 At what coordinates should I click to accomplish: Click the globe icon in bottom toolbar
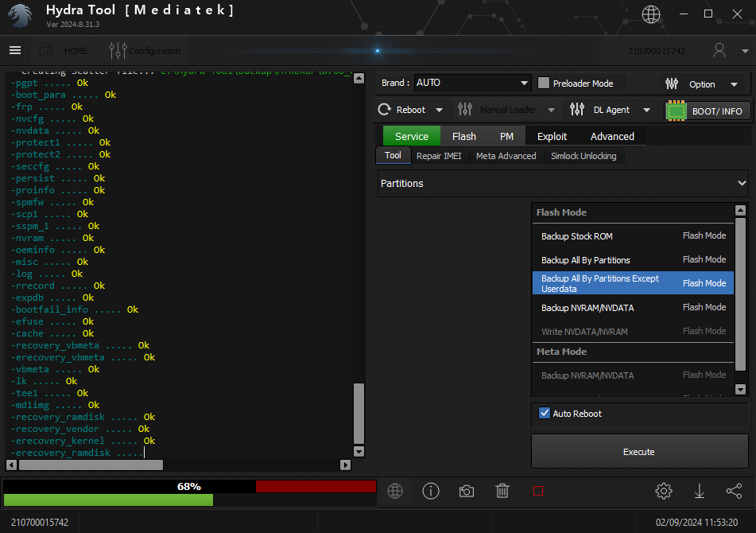click(x=395, y=491)
